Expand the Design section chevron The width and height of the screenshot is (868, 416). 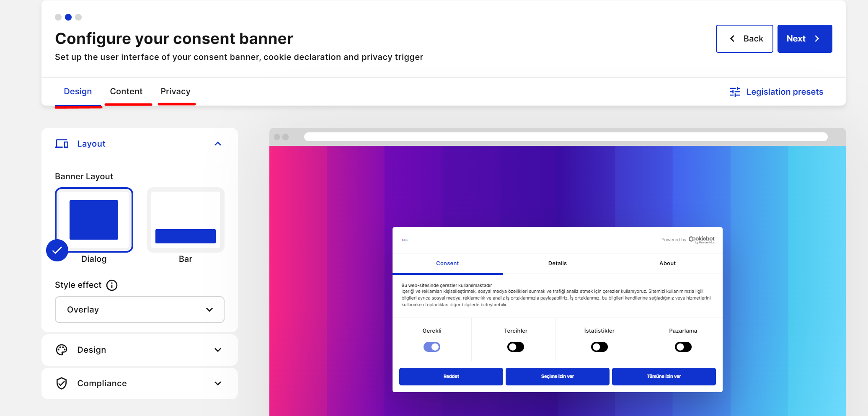point(218,350)
